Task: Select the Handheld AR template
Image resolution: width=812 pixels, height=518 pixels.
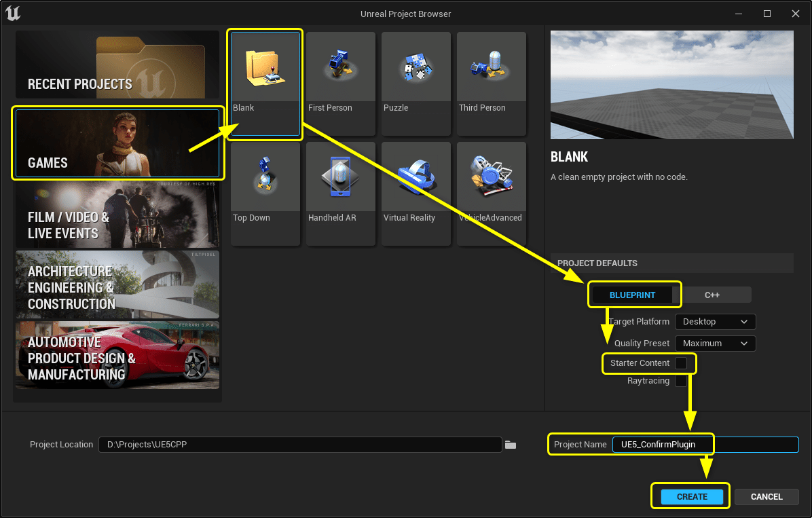Action: coord(341,193)
